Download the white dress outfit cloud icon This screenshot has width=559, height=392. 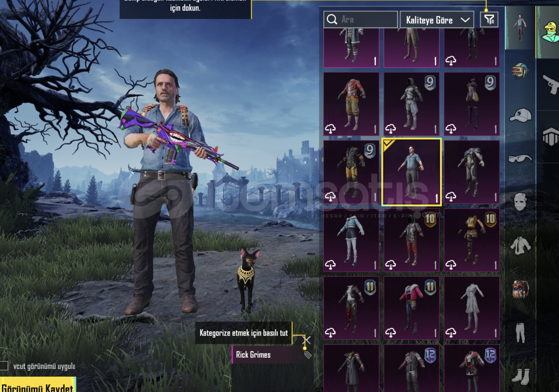click(x=451, y=332)
